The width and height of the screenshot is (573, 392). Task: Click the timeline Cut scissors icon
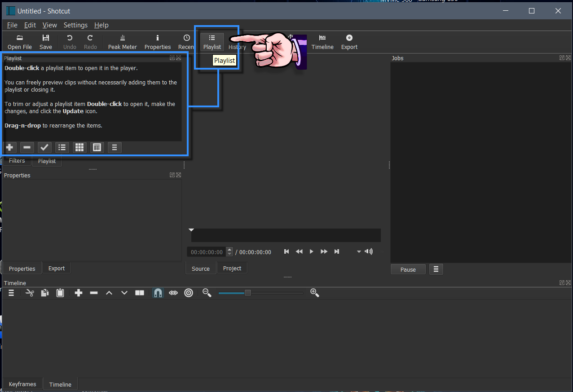point(30,293)
